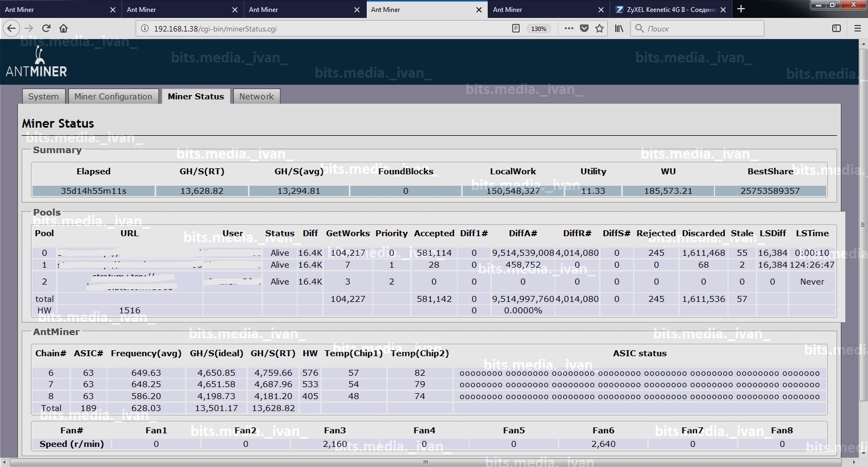Viewport: 868px width, 467px height.
Task: Click the HW row value 1516
Action: pos(130,310)
